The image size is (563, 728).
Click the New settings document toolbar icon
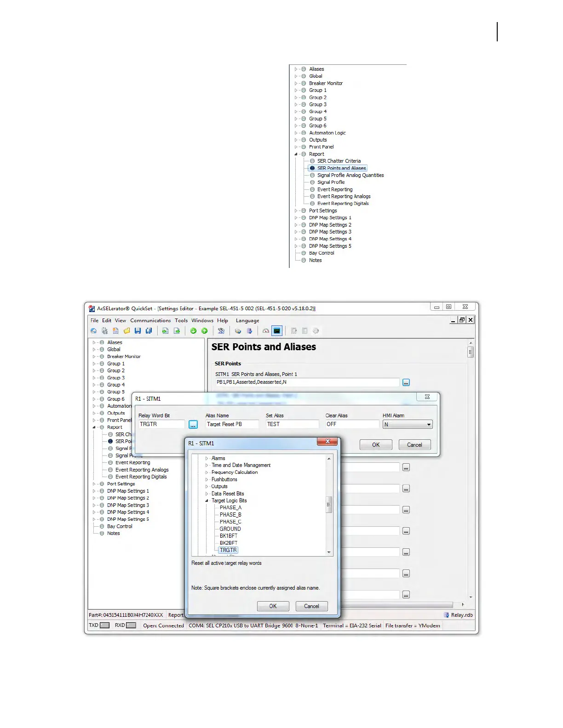coord(115,331)
